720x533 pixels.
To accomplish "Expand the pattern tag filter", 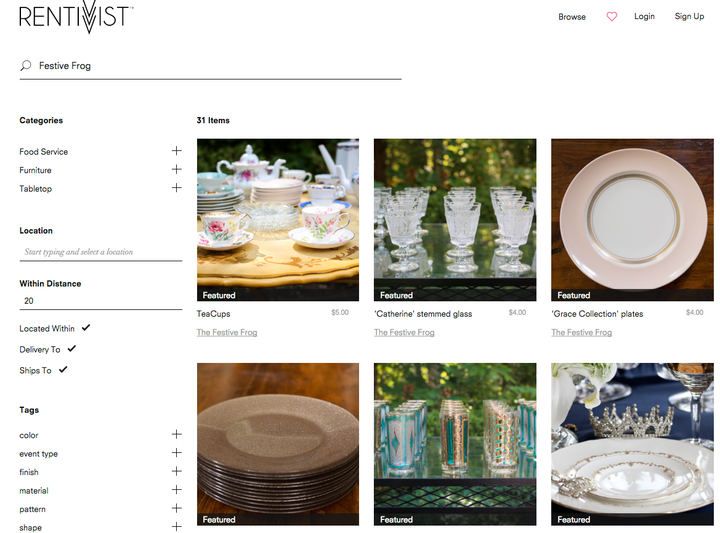I will tap(176, 508).
